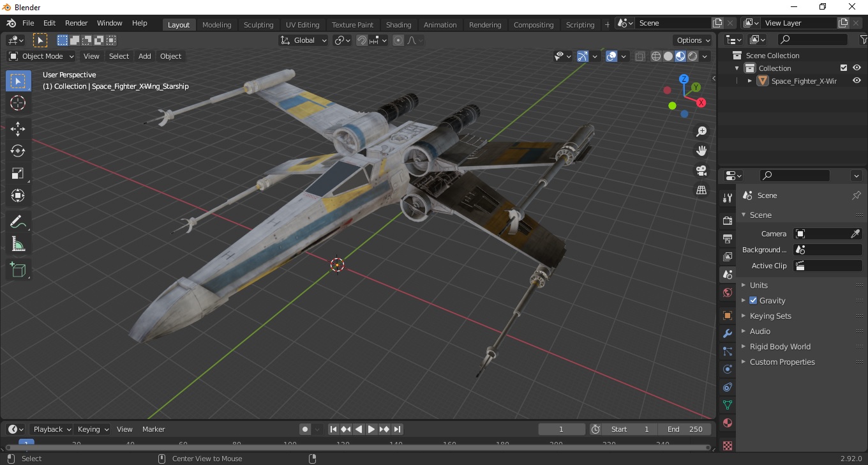Open Playback dropdown in timeline
Screen dimensions: 868x465
(51, 429)
